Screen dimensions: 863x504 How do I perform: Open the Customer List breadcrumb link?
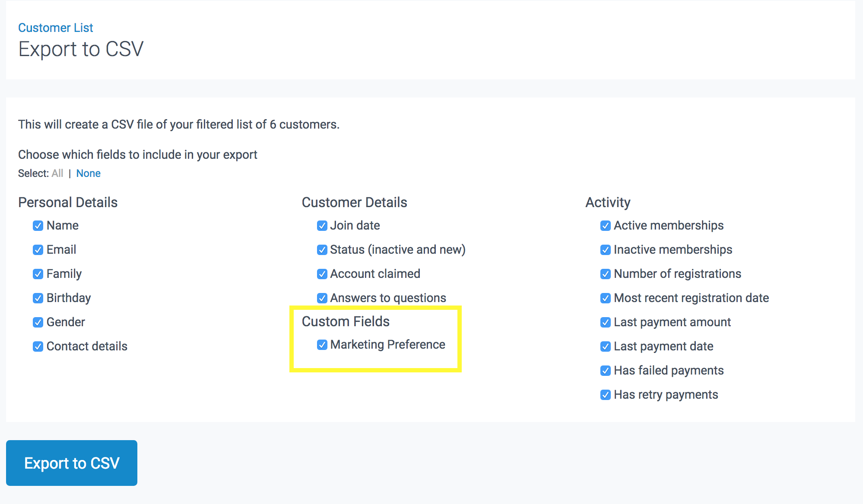pyautogui.click(x=55, y=28)
